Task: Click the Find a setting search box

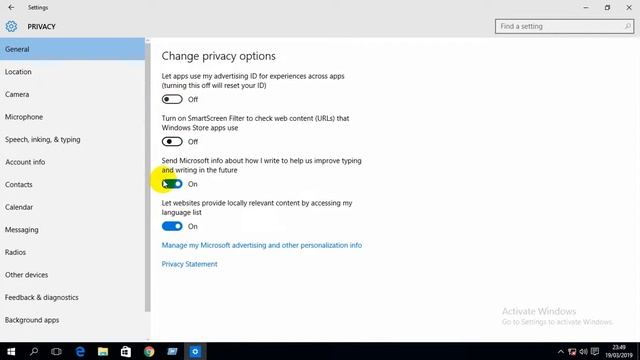Action: click(564, 27)
